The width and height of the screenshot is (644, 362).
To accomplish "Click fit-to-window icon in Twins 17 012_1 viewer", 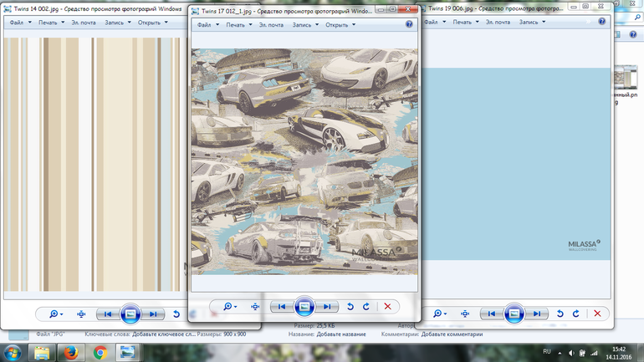I will tap(255, 307).
